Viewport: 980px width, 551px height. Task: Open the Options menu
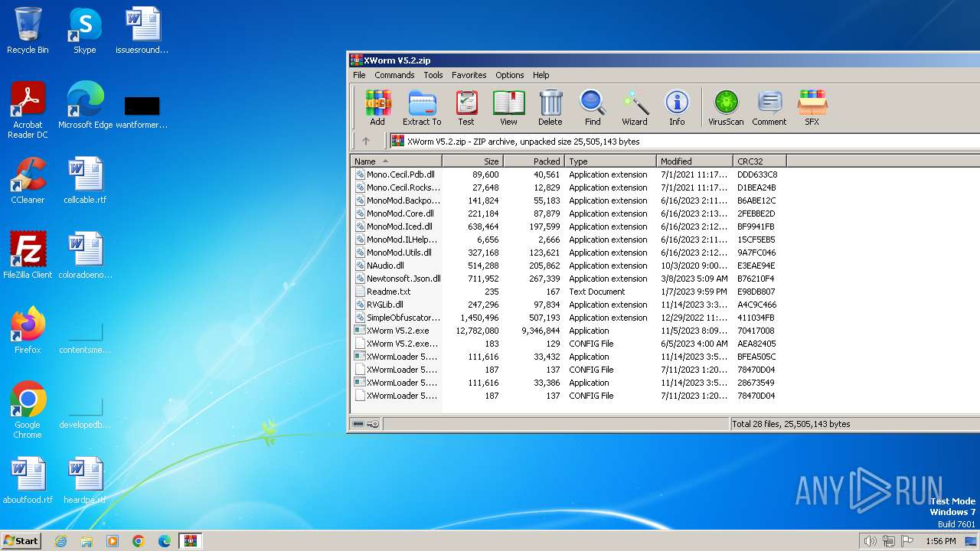[x=509, y=75]
